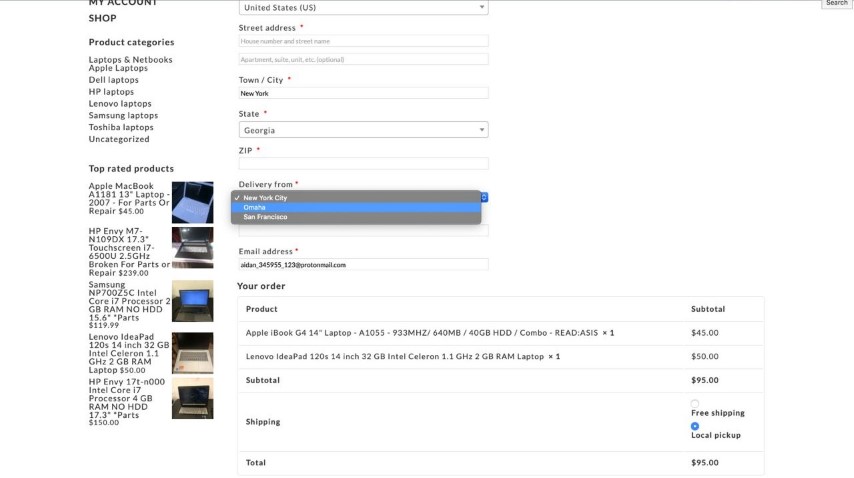Click the Delivery from select arrow
The height and width of the screenshot is (478, 854).
(x=484, y=197)
